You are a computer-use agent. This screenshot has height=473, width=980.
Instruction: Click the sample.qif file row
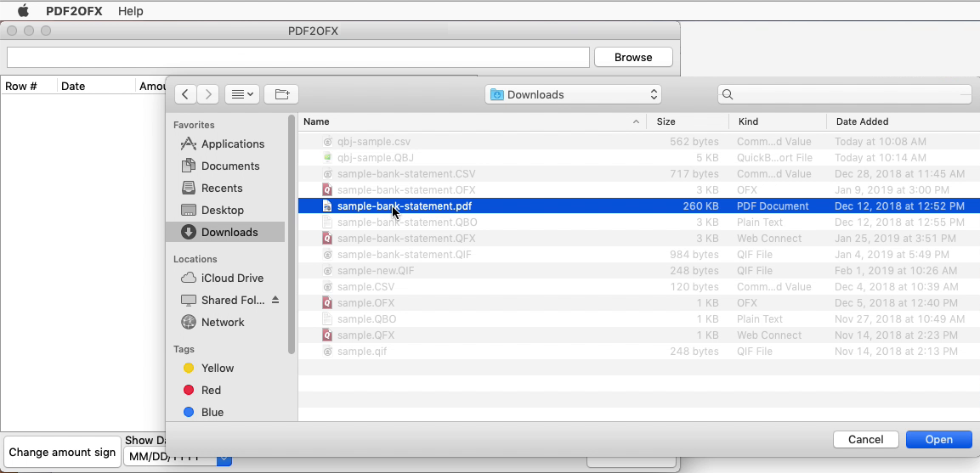coord(639,352)
